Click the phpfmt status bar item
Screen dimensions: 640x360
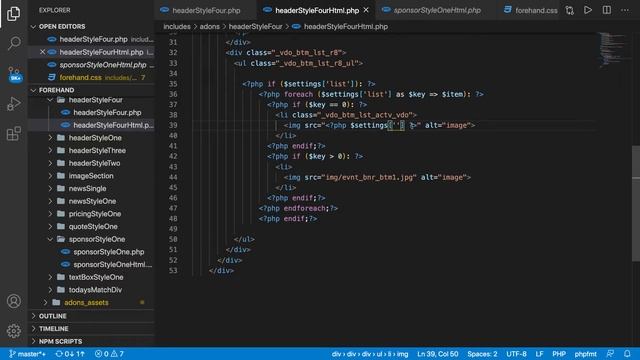click(585, 354)
